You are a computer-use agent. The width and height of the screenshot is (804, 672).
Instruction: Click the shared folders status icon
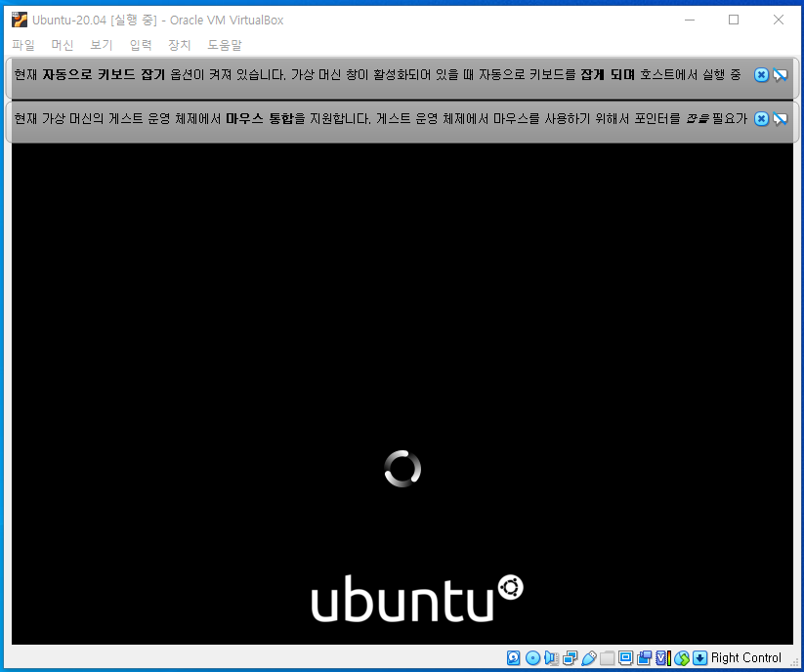[x=607, y=657]
